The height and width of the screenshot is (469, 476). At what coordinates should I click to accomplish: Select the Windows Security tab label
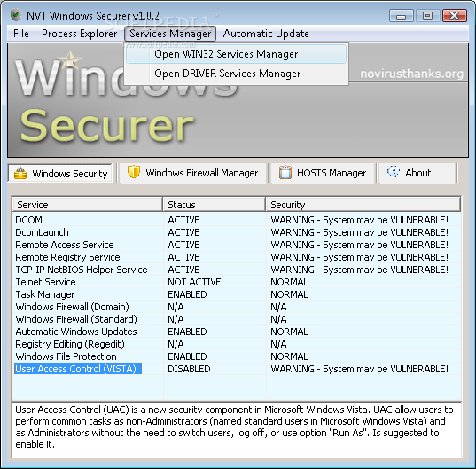[70, 174]
